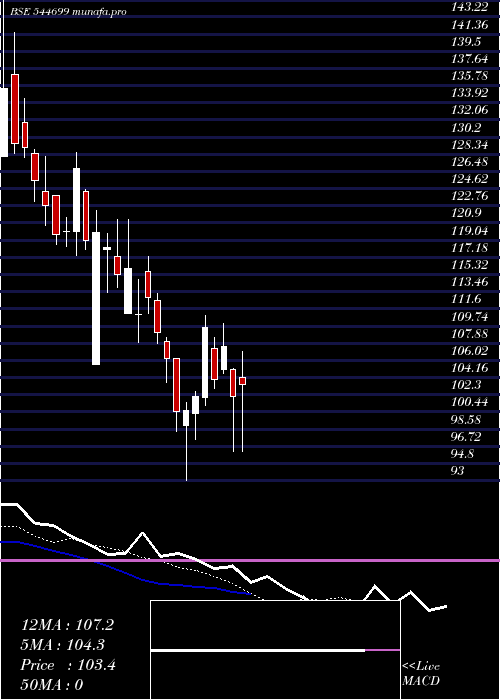500x700 pixels.
Task: Click the 141.36 price axis label
Action: tap(469, 25)
